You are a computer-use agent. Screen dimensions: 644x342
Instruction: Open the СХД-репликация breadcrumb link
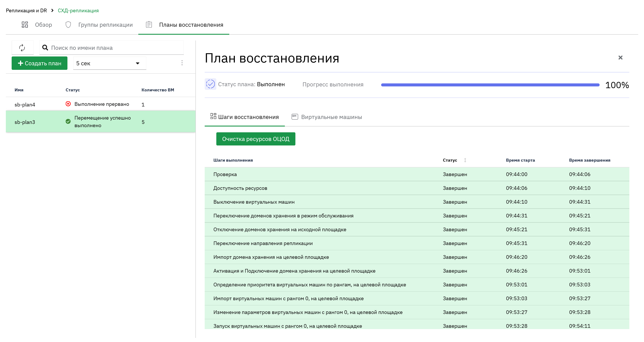(x=78, y=11)
